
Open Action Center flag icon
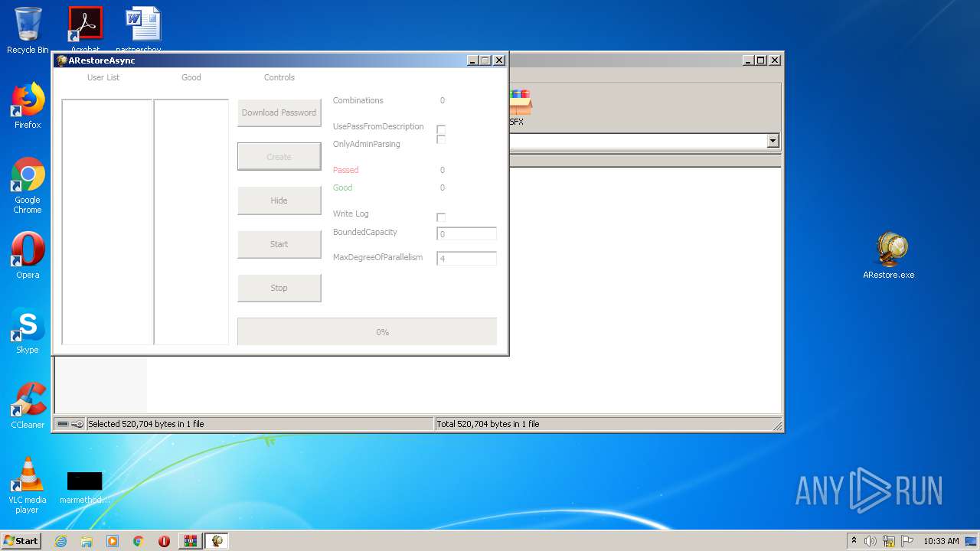click(x=907, y=541)
